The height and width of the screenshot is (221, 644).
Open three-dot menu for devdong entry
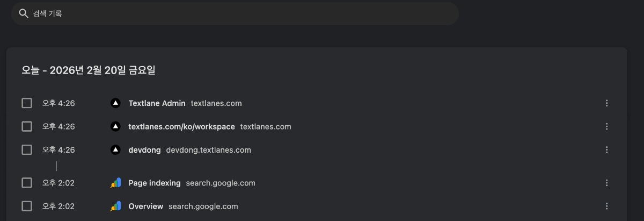[606, 149]
